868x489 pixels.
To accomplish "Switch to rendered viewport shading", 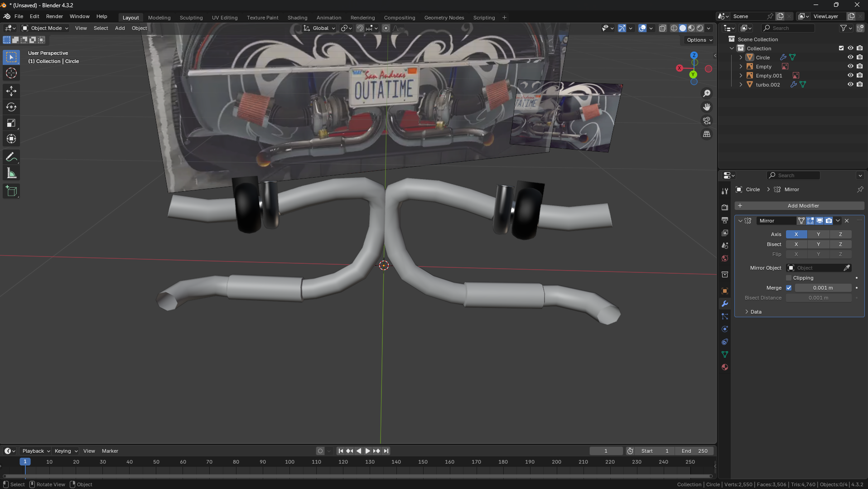I will [x=700, y=28].
